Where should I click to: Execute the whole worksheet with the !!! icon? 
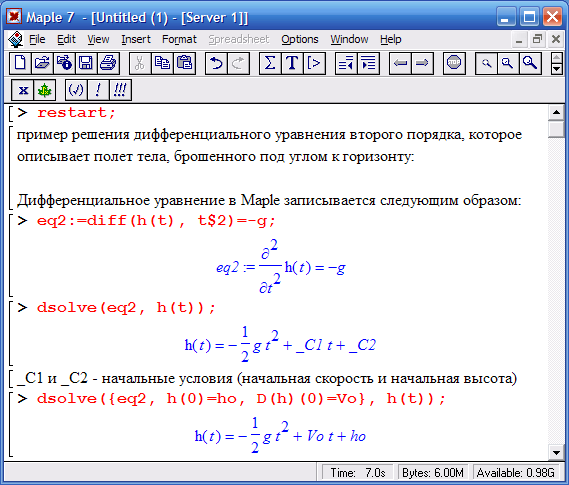120,90
